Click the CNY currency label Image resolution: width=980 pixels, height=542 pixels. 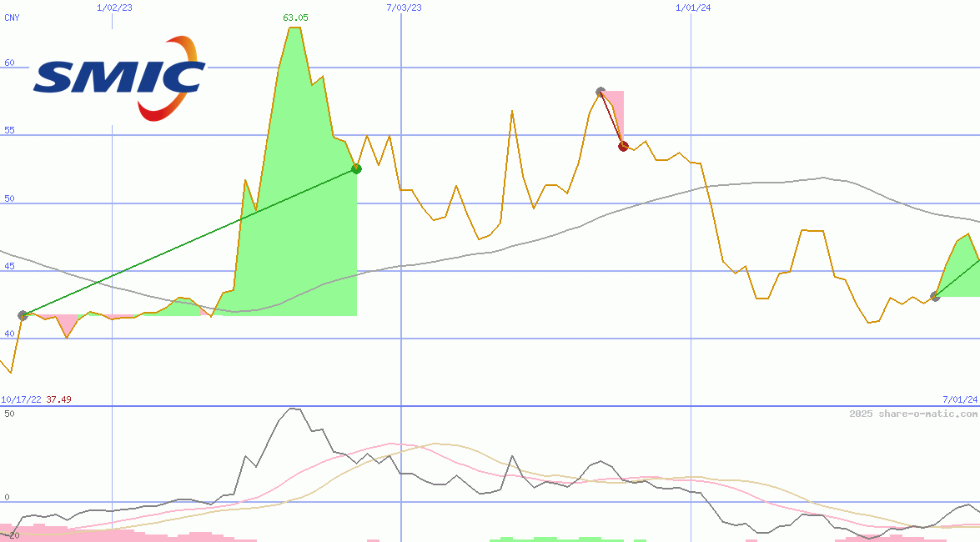pos(12,18)
